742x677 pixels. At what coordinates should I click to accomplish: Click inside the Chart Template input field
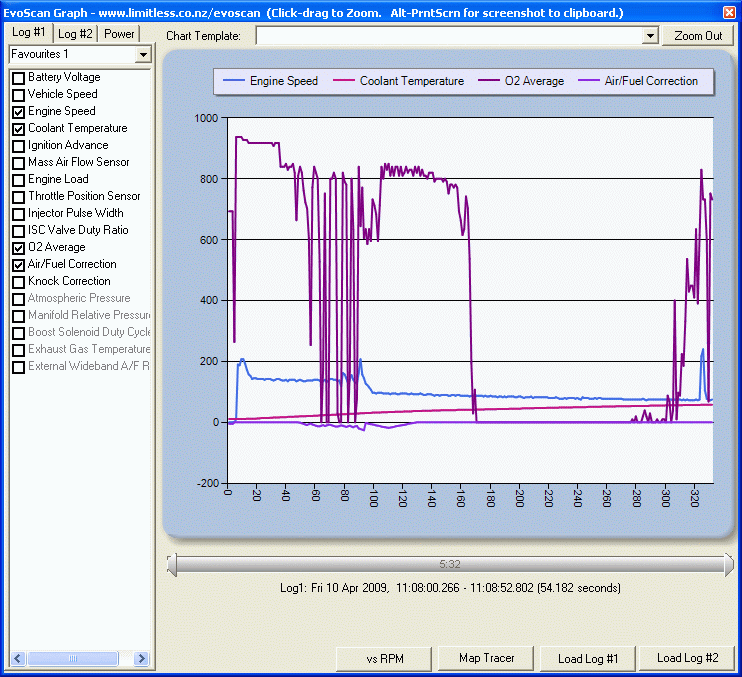click(x=449, y=35)
